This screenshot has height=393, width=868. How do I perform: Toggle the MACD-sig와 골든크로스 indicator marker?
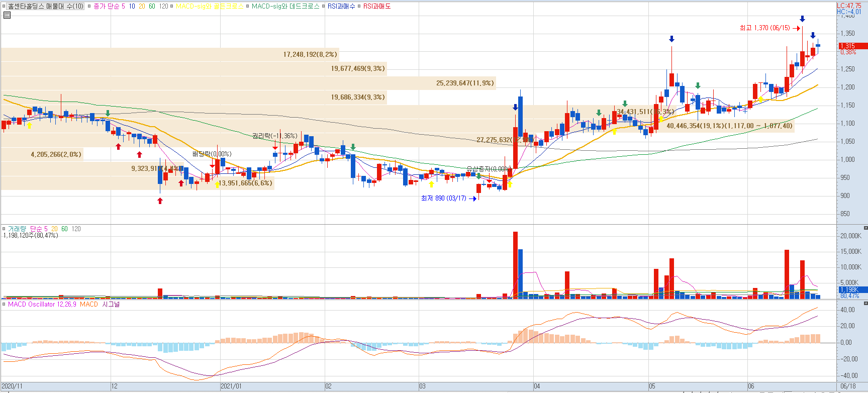click(172, 7)
